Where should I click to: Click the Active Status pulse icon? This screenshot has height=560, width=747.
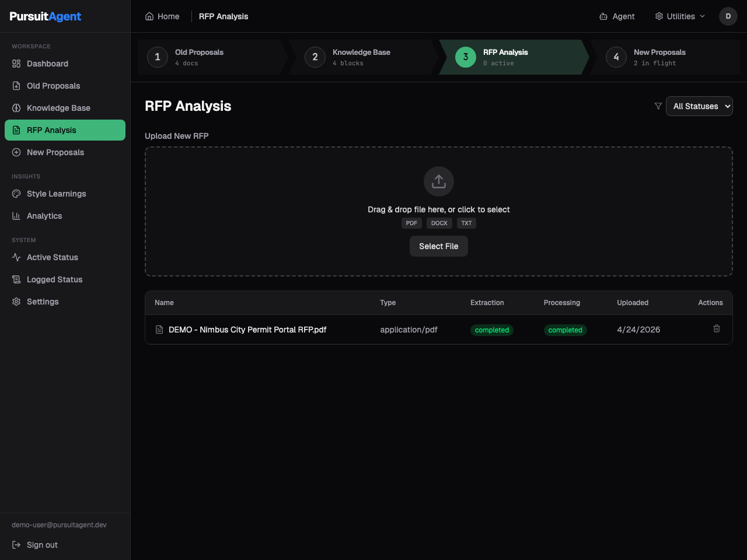pos(16,257)
